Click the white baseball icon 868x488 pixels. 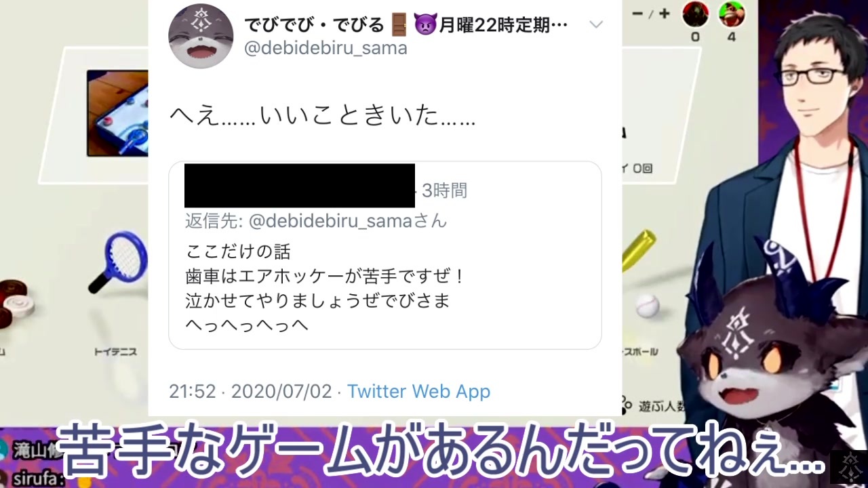coord(646,306)
